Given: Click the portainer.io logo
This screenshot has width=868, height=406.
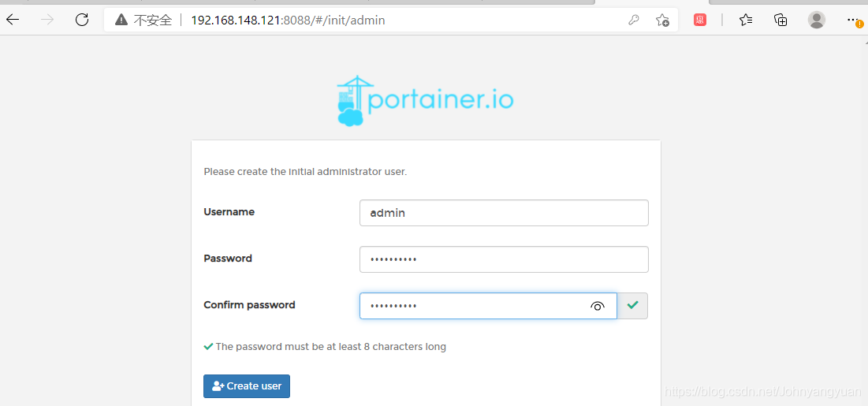Looking at the screenshot, I should (425, 101).
